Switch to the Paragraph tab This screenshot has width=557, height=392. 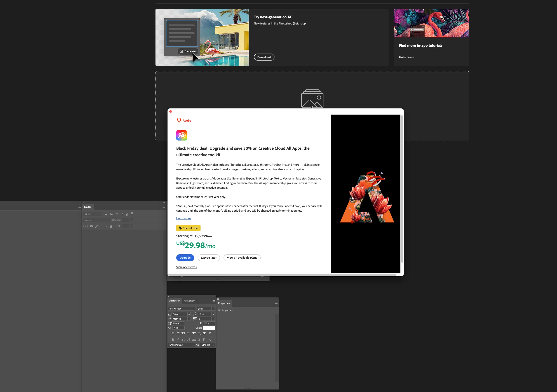tap(189, 301)
